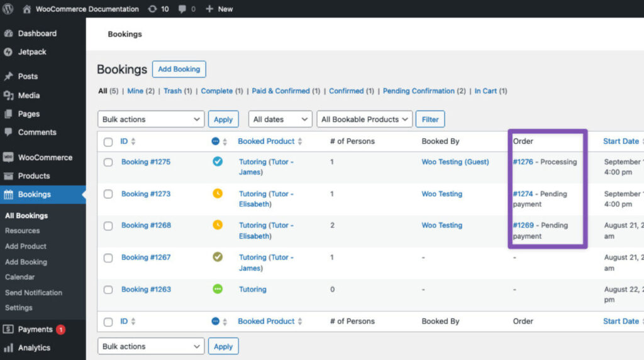Open the site home icon in the admin bar
This screenshot has height=360, width=644.
tap(26, 9)
